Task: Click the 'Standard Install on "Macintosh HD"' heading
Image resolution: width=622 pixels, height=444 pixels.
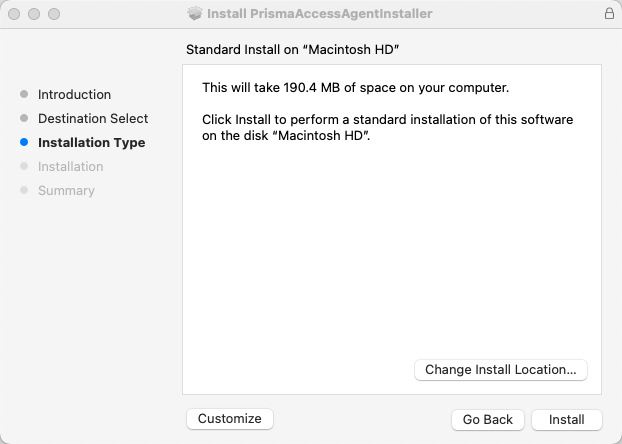Action: (x=292, y=50)
